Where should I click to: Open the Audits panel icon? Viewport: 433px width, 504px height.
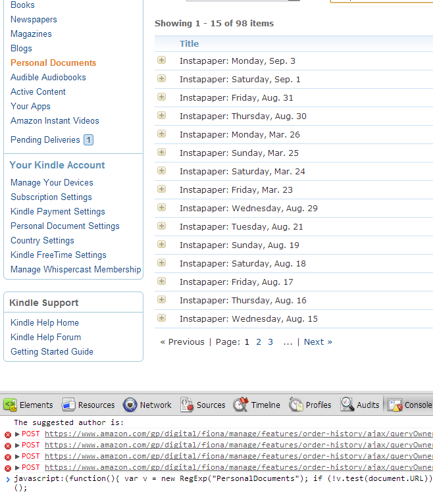click(347, 405)
